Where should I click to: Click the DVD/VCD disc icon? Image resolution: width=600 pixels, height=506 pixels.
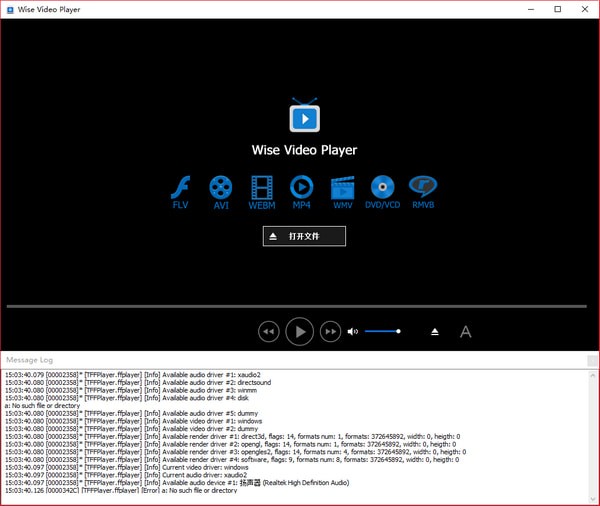click(382, 188)
